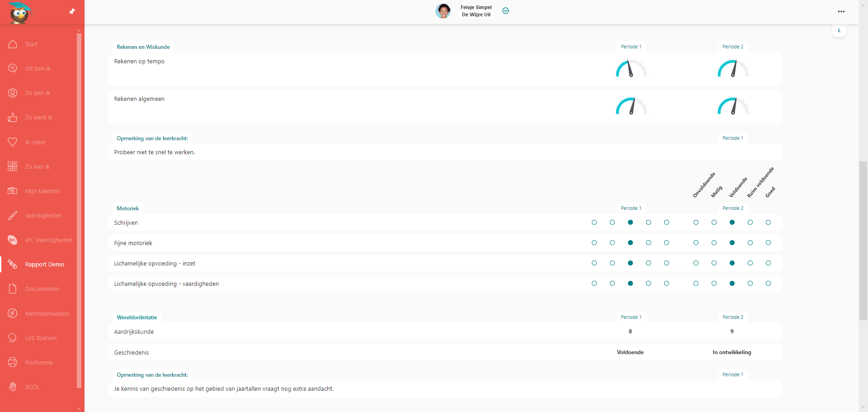This screenshot has height=412, width=868.
Task: Select Ruim voldoende for Fijne motoriek Periode 2
Action: pyautogui.click(x=750, y=243)
